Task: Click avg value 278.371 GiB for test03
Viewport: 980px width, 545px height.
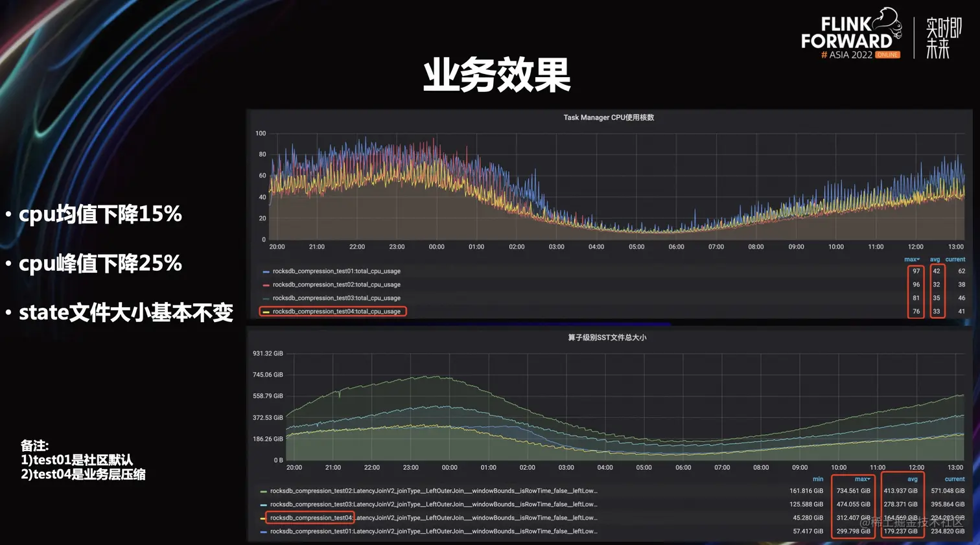Action: [901, 504]
